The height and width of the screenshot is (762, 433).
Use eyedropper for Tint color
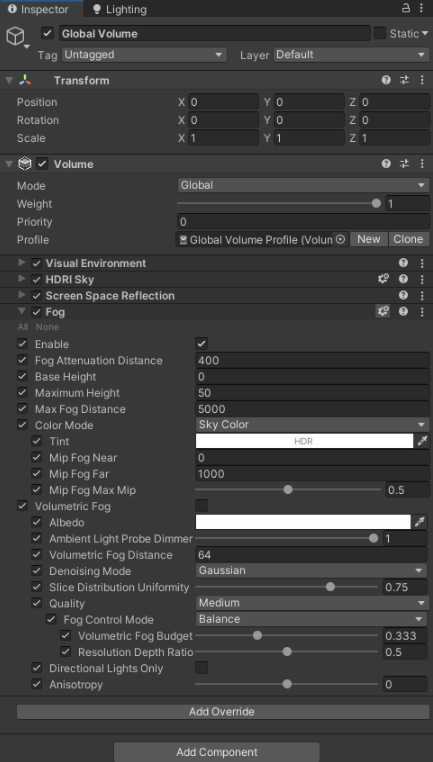tap(422, 441)
